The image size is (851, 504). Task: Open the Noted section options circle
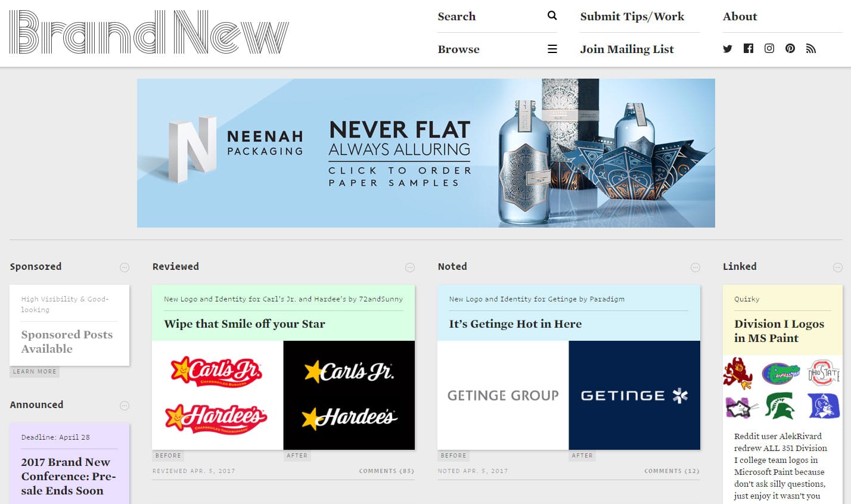click(695, 267)
